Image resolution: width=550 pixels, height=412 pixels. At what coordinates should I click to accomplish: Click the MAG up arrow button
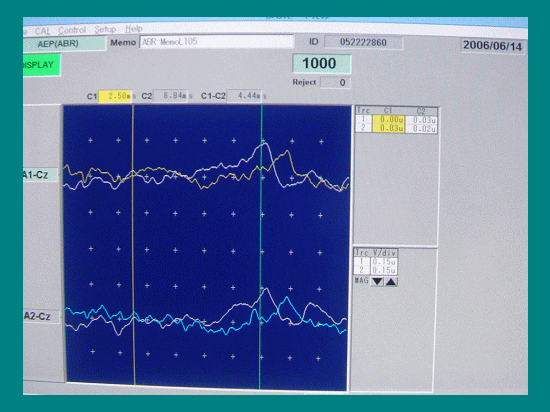(391, 282)
